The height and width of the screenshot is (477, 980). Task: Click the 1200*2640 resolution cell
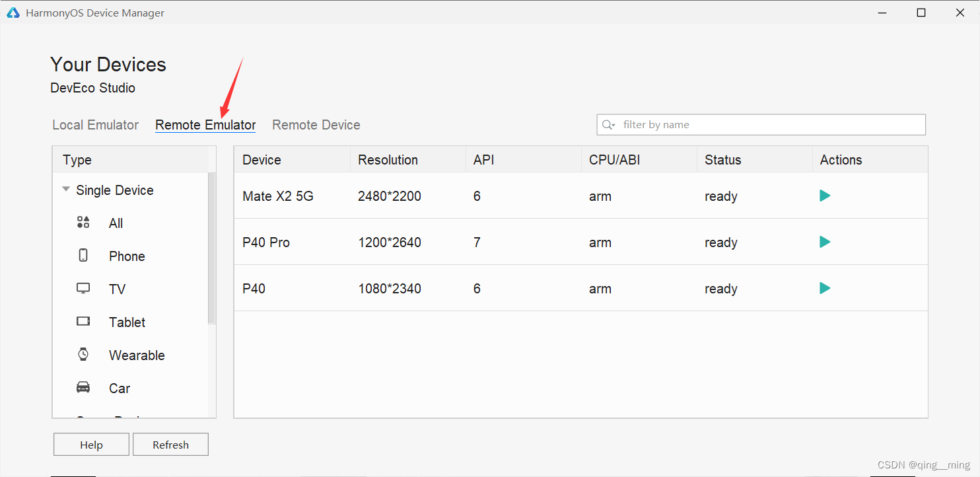click(390, 242)
